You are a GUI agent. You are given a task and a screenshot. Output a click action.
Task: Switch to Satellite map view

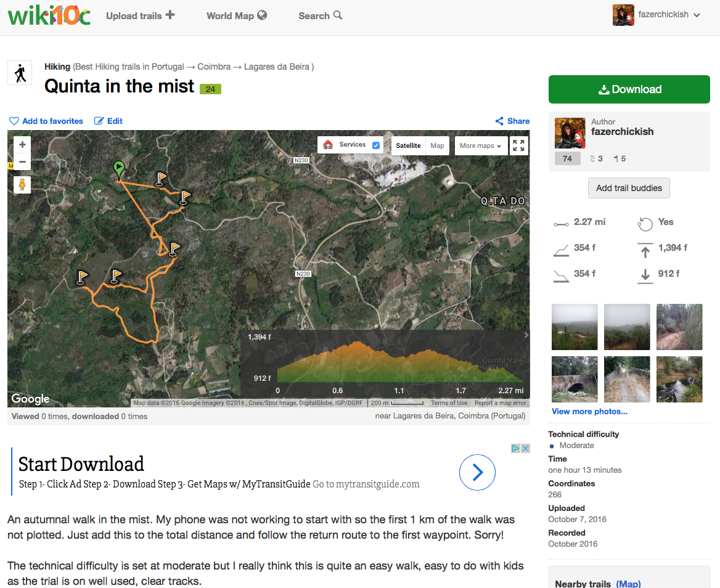tap(408, 145)
